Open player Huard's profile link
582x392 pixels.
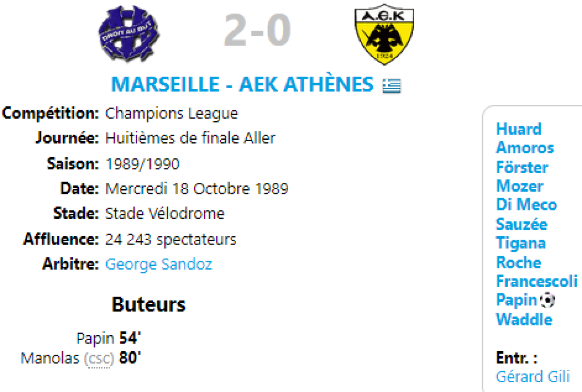[x=518, y=129]
